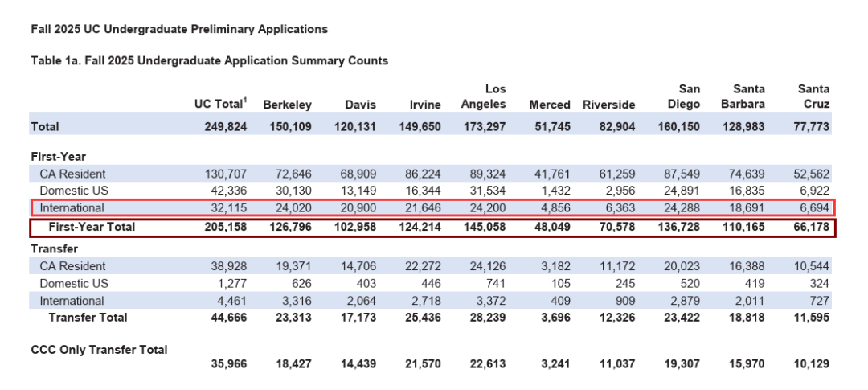Screen dimensions: 868x390
Task: Click First-Year Domestic US value 42,336
Action: [x=228, y=191]
